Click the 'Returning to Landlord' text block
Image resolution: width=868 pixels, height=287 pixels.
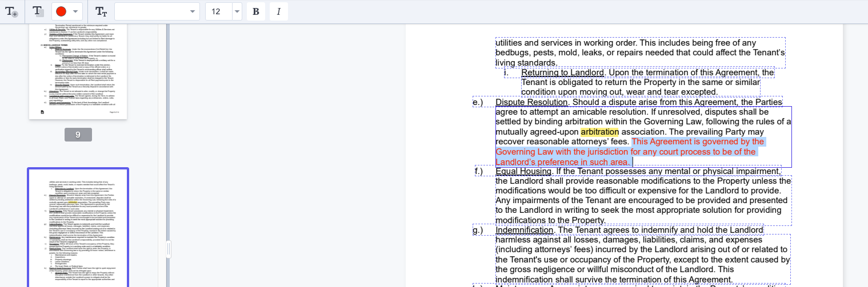coord(562,72)
